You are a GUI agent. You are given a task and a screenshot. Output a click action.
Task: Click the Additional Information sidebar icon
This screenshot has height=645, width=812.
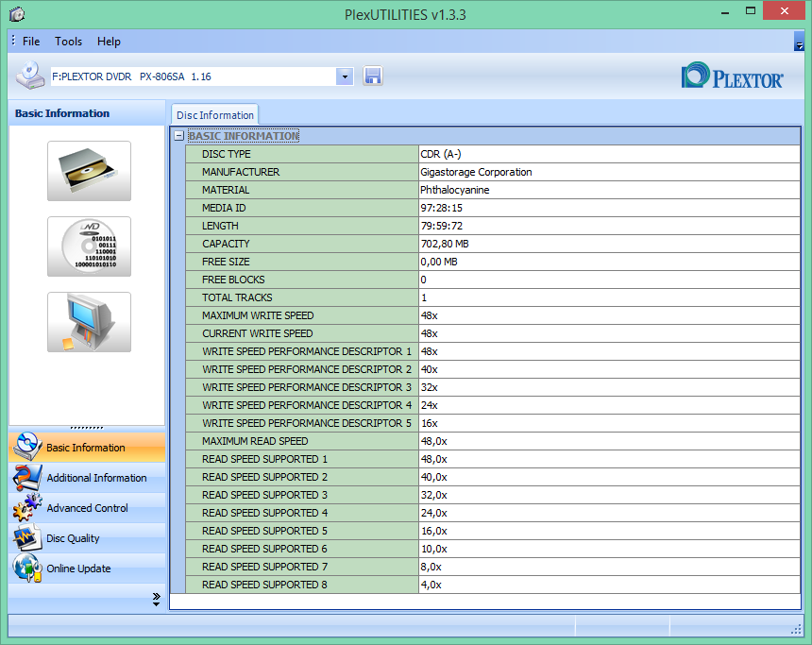[x=27, y=477]
